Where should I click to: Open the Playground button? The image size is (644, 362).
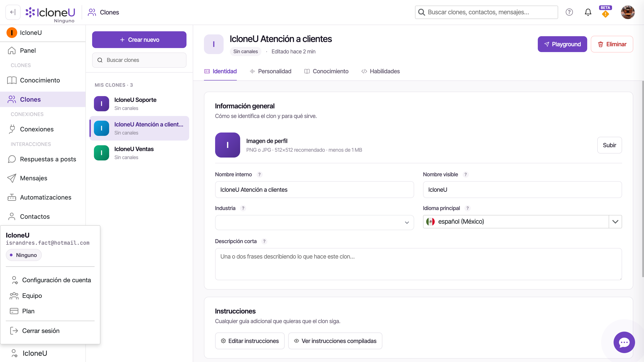click(x=562, y=44)
